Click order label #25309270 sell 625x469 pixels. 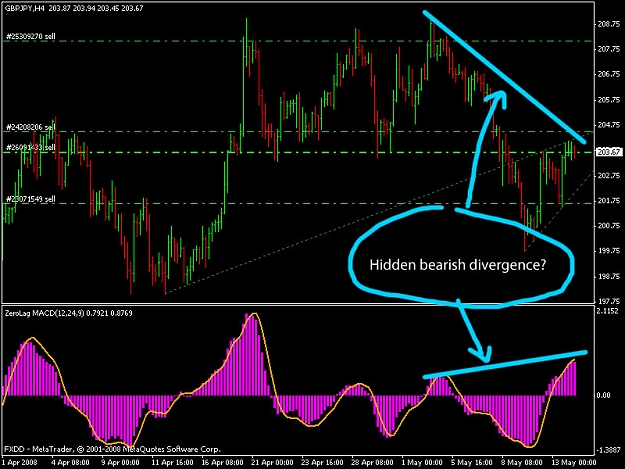pos(31,37)
